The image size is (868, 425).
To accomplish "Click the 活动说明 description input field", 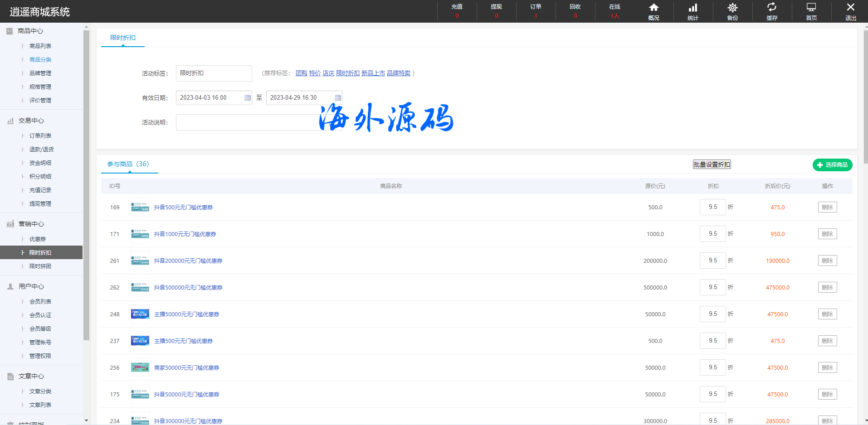I will pos(247,122).
